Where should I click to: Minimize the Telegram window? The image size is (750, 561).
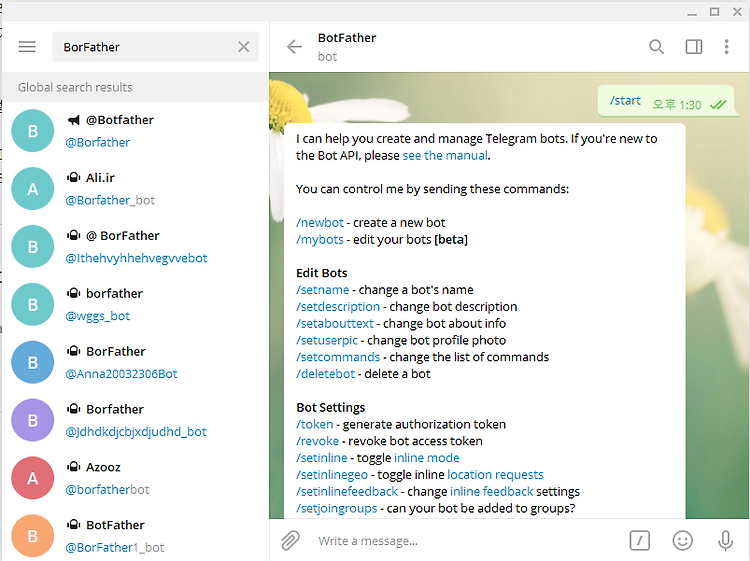pos(692,13)
